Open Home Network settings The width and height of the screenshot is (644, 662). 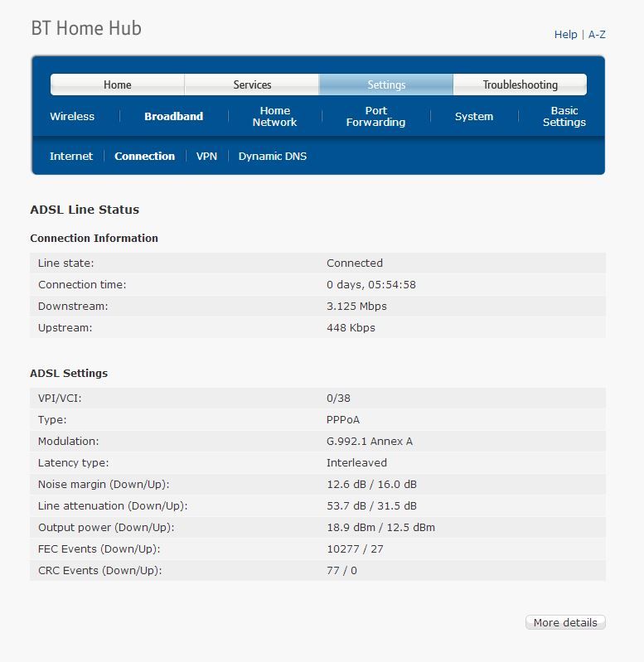[274, 116]
